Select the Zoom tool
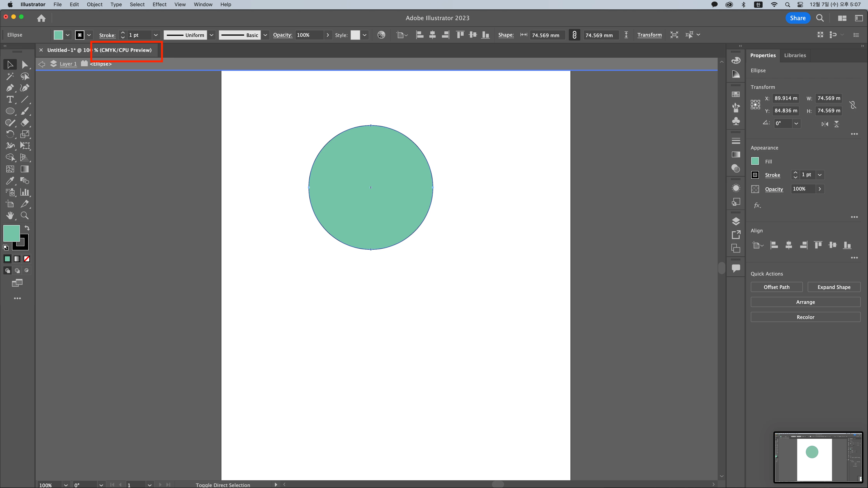The image size is (868, 488). coord(25,216)
